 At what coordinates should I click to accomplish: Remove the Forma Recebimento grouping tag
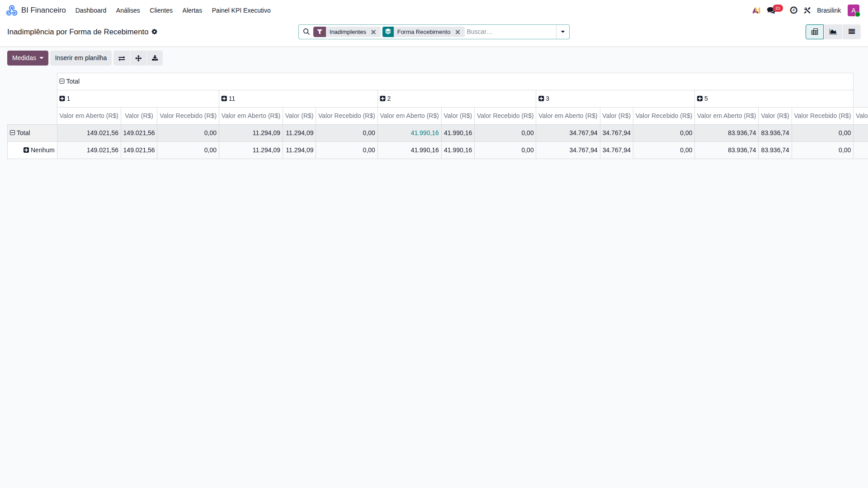[458, 32]
